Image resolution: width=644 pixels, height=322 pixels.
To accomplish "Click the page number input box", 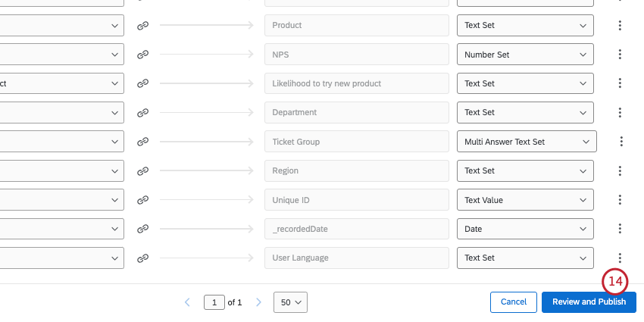I will [x=214, y=302].
